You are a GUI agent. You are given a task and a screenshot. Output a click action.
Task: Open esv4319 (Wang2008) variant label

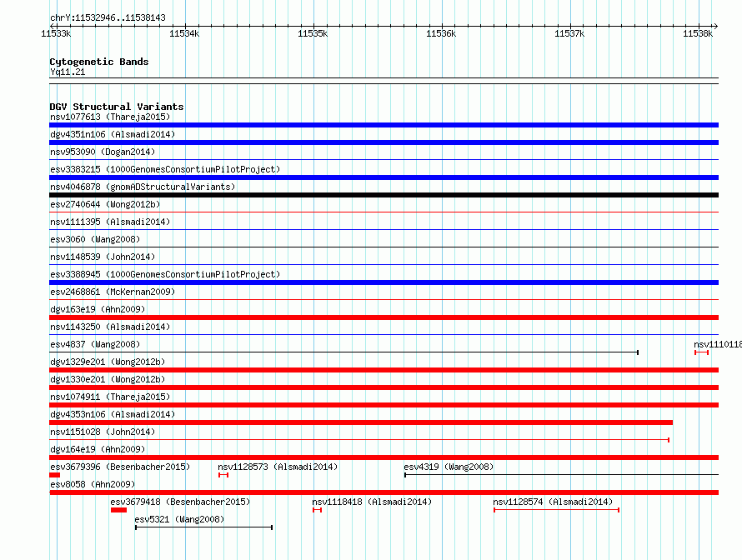click(x=449, y=467)
